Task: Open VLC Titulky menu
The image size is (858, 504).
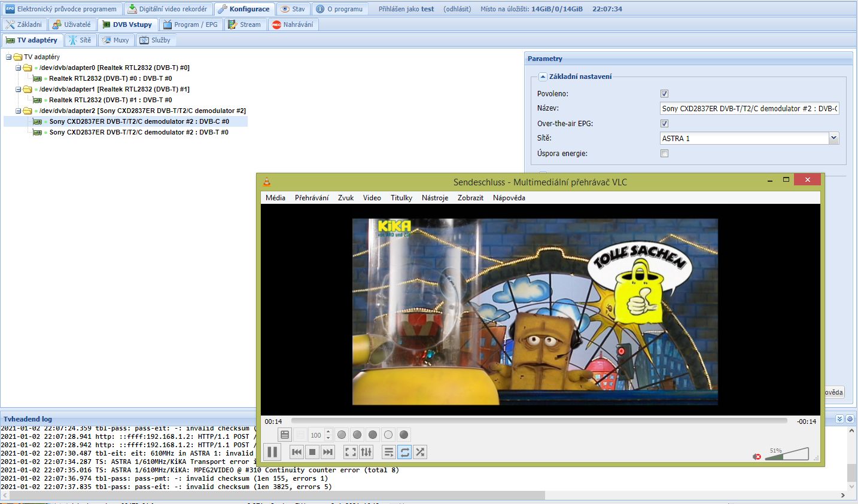Action: [x=401, y=198]
